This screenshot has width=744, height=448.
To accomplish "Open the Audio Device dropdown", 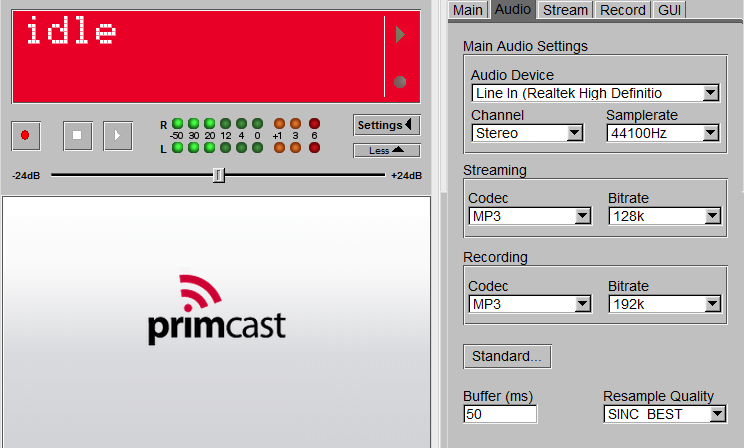I will click(595, 93).
